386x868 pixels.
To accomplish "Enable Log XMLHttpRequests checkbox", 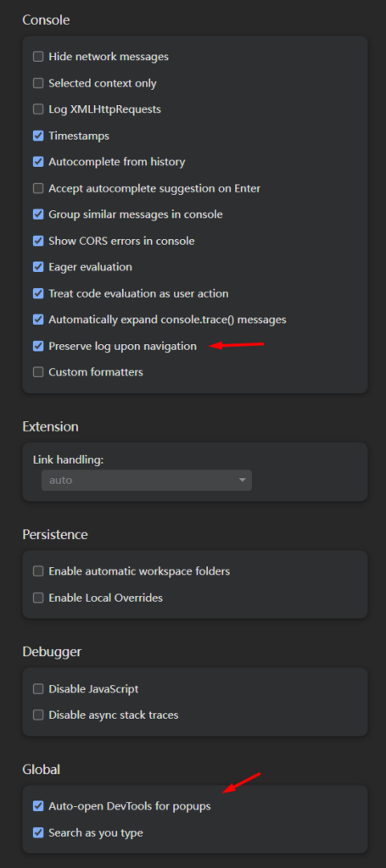I will pos(38,109).
